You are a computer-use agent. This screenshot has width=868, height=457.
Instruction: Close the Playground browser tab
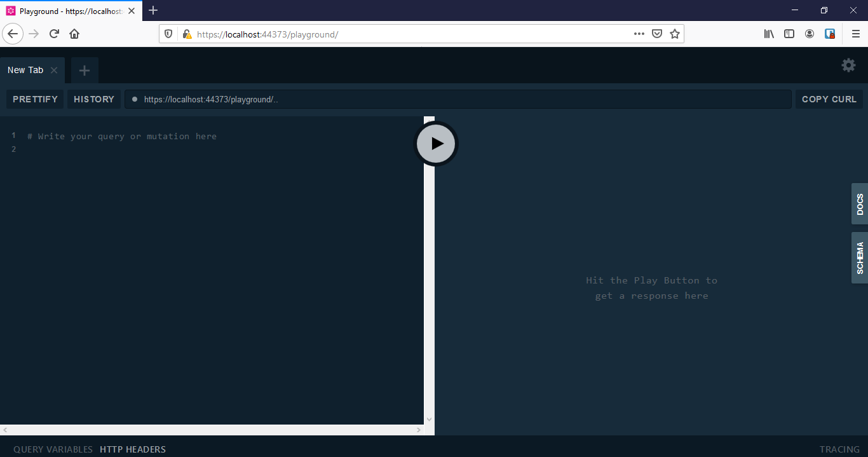(132, 11)
